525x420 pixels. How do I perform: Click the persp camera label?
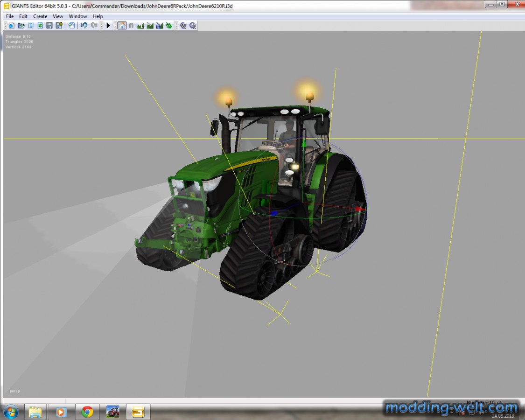[x=15, y=391]
